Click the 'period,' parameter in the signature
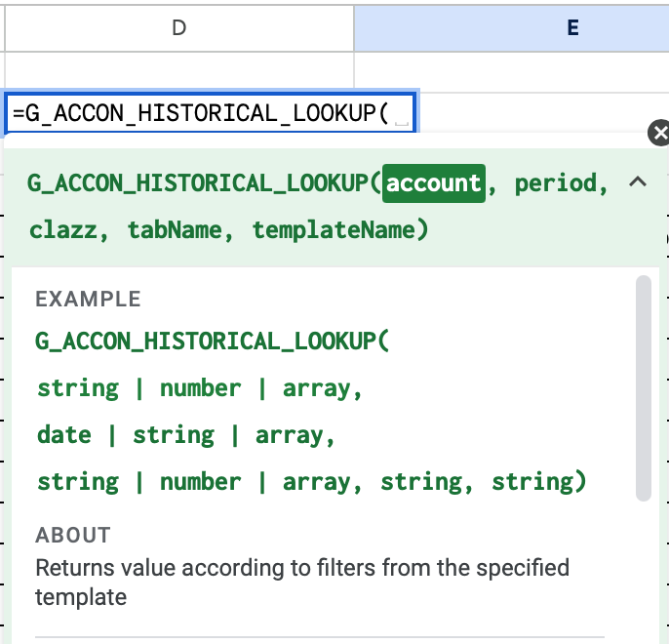The height and width of the screenshot is (644, 669). click(562, 184)
